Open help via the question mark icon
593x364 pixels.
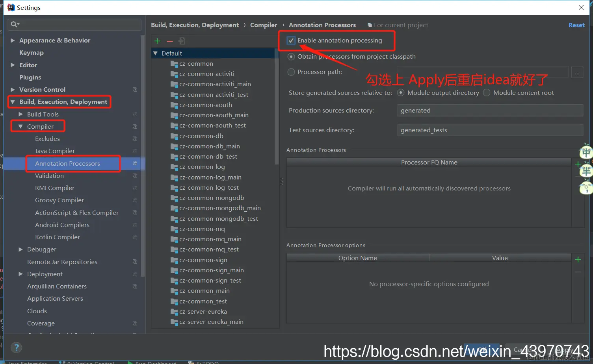16,347
